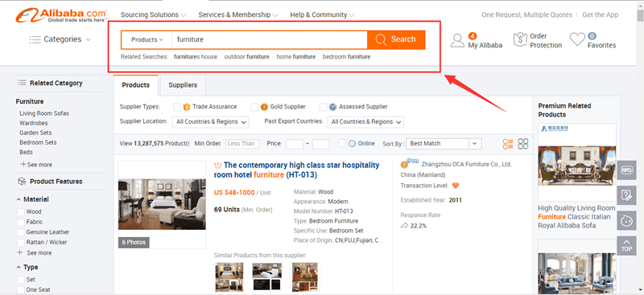
Task: Check the Wood material filter
Action: 20,212
